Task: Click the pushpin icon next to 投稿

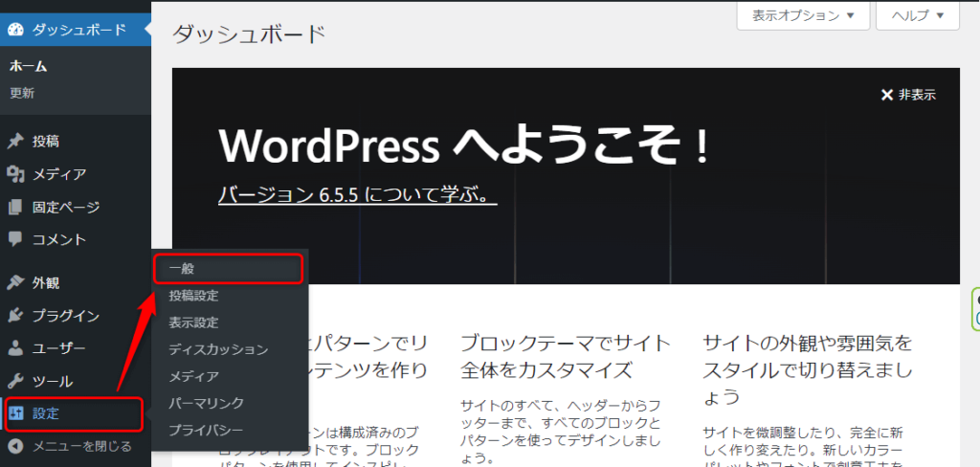Action: coord(15,142)
